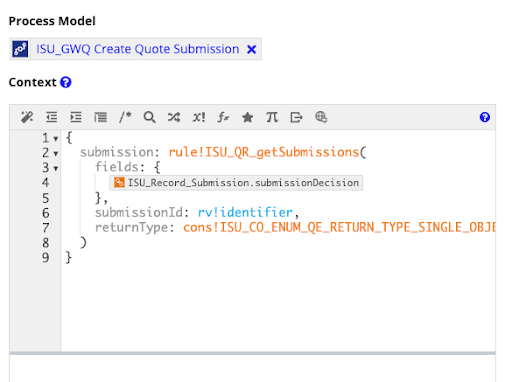
Task: Click the process model icon beside ISU_GWQ
Action: pos(20,49)
